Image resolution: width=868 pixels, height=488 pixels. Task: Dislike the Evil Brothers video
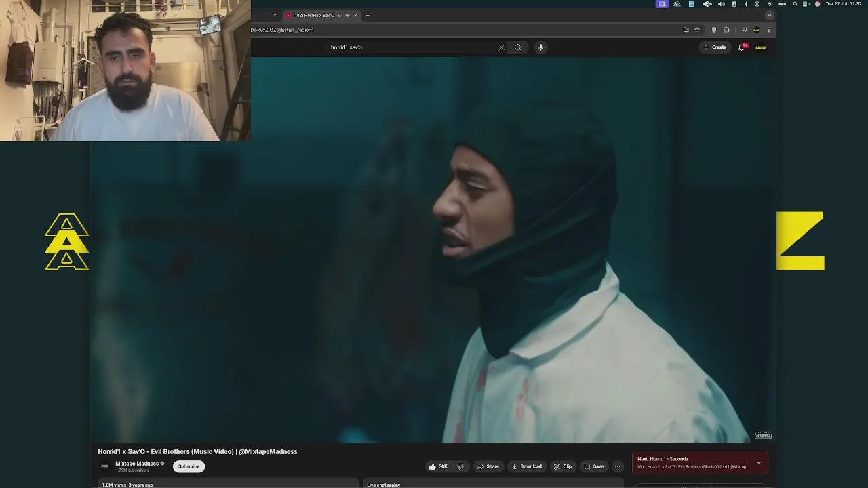(x=460, y=466)
